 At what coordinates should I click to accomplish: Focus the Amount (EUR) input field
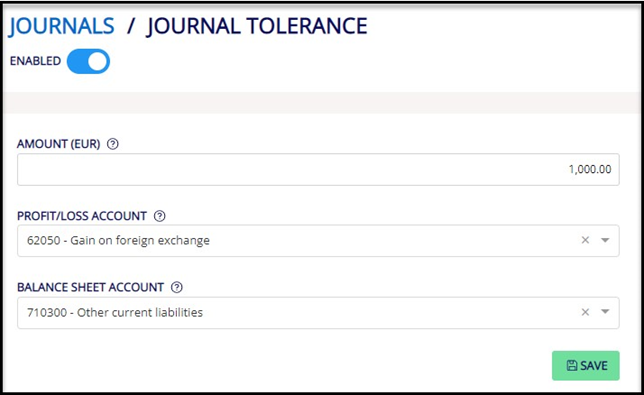pyautogui.click(x=318, y=170)
